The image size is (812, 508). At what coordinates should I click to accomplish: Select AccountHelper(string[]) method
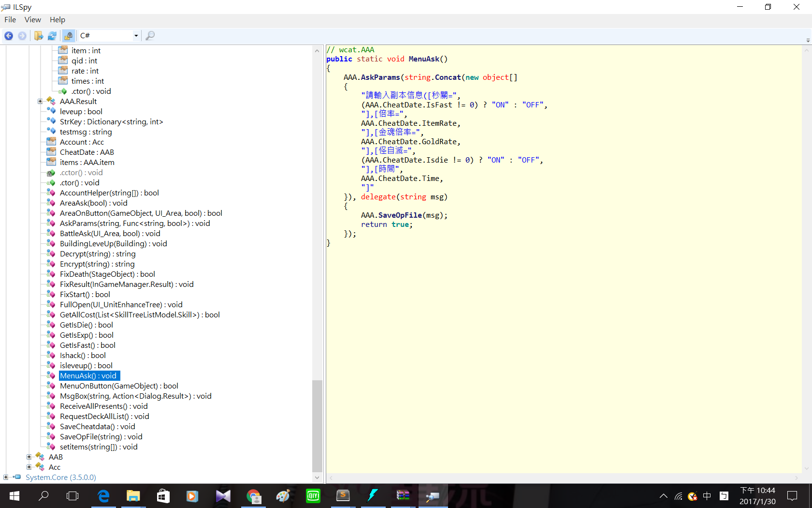click(109, 193)
